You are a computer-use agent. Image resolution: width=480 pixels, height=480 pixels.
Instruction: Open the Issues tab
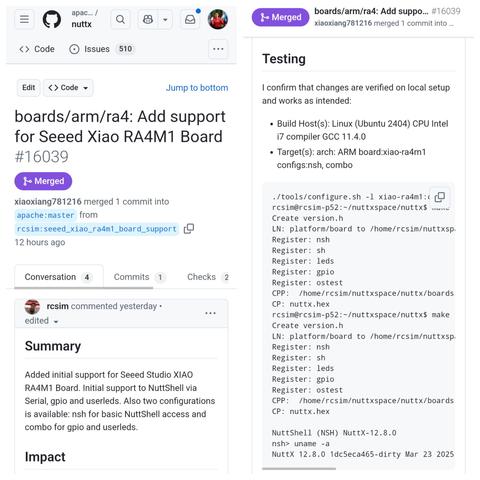(101, 49)
